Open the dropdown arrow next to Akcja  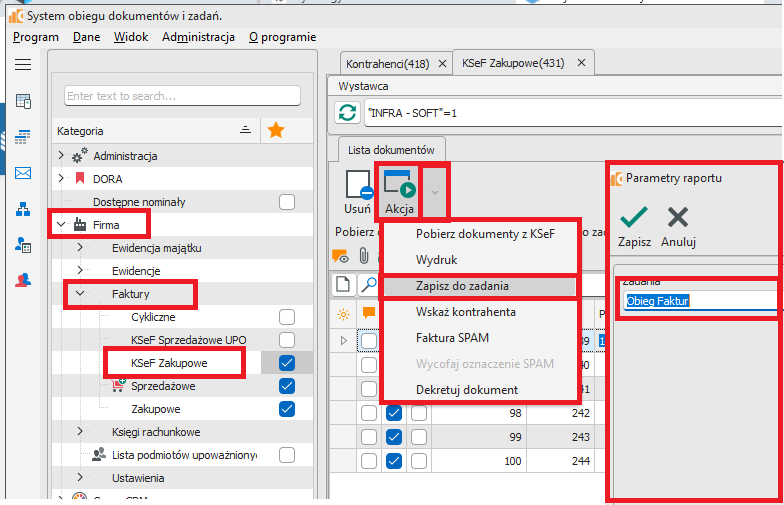click(x=434, y=190)
